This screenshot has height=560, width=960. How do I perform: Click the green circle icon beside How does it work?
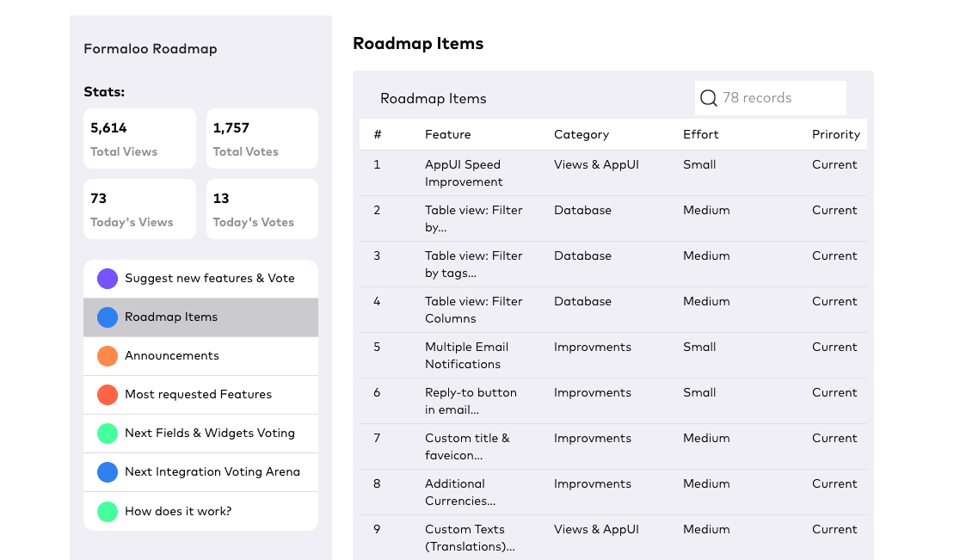coord(108,511)
